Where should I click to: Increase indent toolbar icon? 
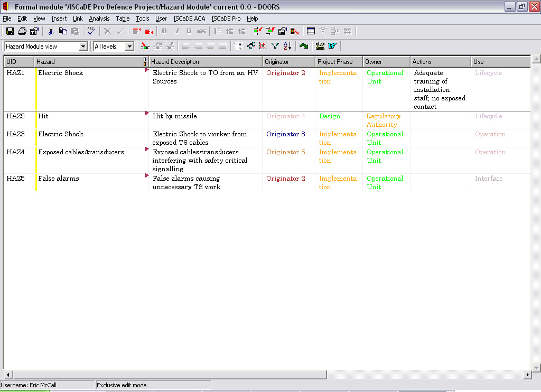tap(230, 31)
